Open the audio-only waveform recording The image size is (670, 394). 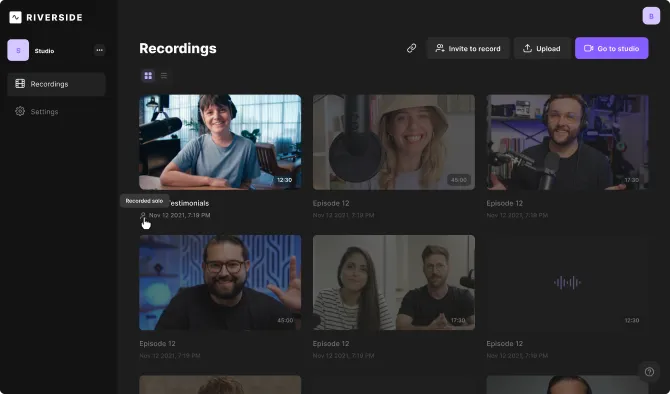point(567,282)
